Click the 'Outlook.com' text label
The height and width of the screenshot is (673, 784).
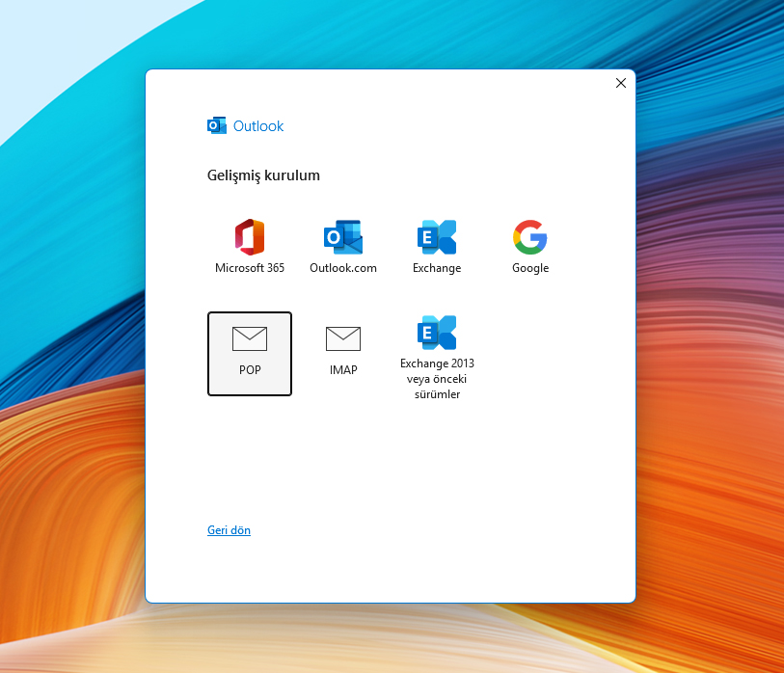pyautogui.click(x=343, y=268)
